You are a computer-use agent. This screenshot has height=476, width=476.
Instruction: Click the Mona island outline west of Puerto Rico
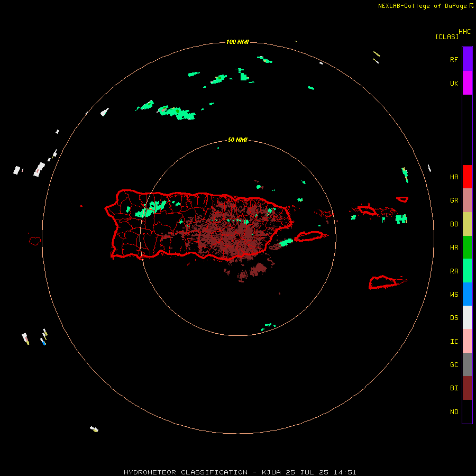coord(34,241)
